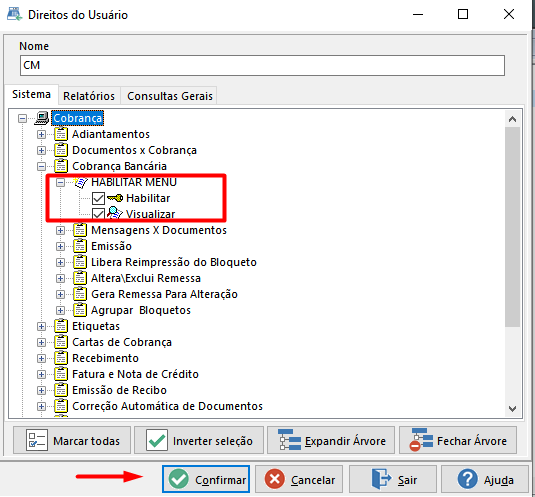Switch to the Sistema tab
Image resolution: width=535 pixels, height=497 pixels.
click(31, 94)
